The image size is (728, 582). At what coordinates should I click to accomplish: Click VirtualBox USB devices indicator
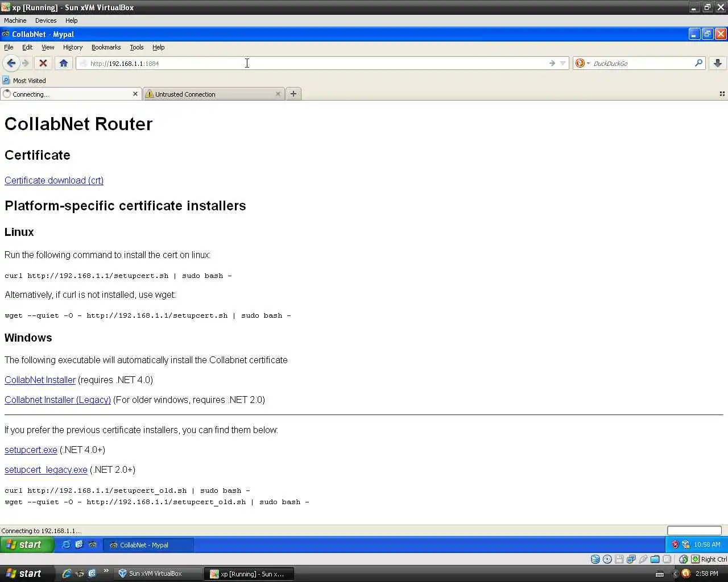(x=643, y=559)
